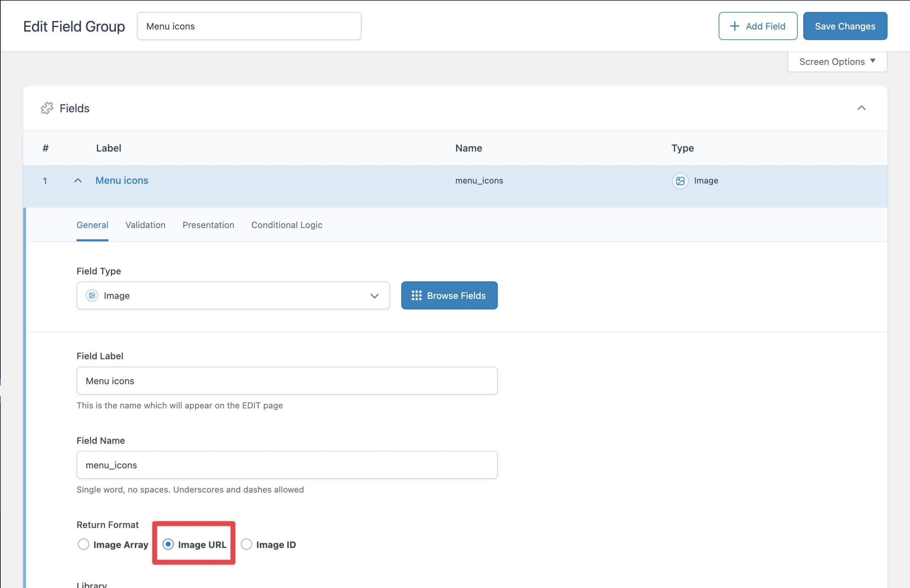
Task: Click the field group title input
Action: coord(249,26)
